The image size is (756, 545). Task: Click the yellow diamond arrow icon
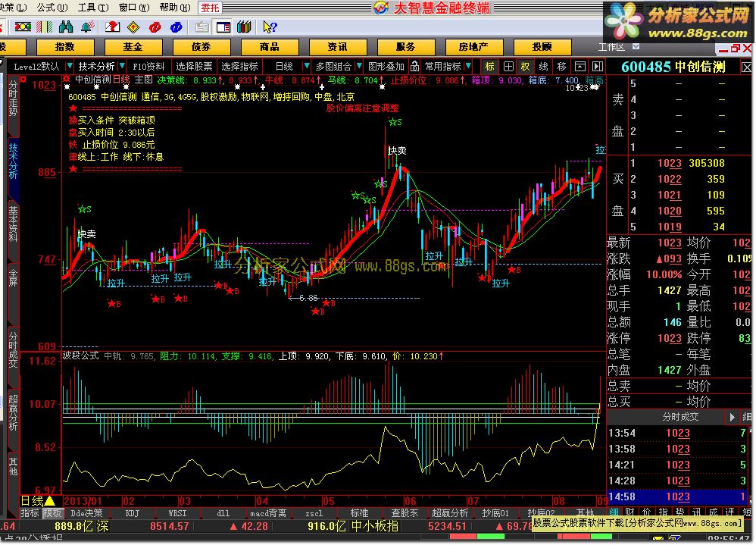pyautogui.click(x=133, y=27)
